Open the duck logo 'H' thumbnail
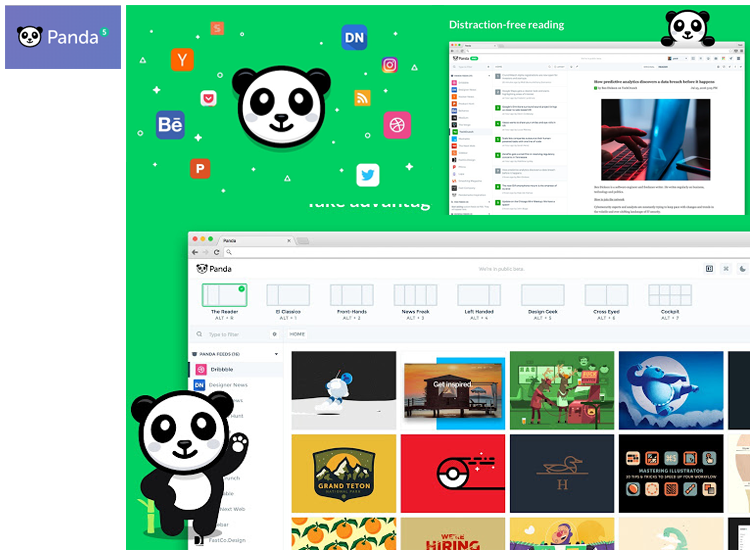This screenshot has width=750, height=550. tap(562, 473)
